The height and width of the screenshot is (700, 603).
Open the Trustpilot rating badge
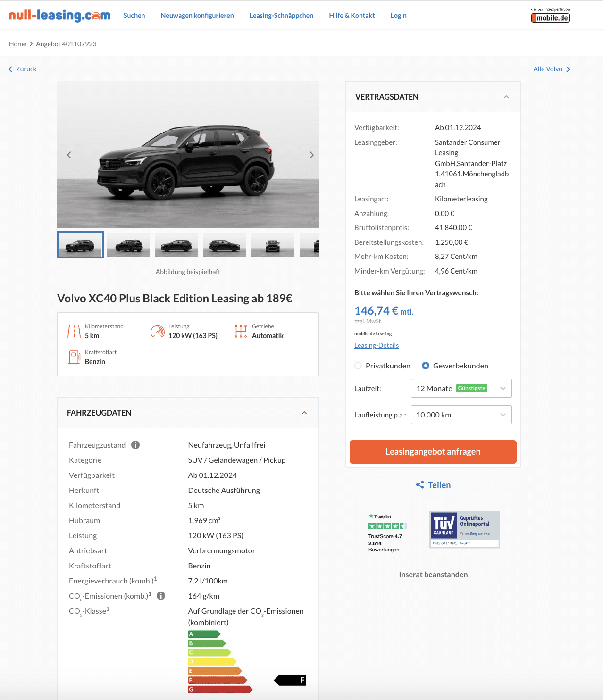click(387, 533)
